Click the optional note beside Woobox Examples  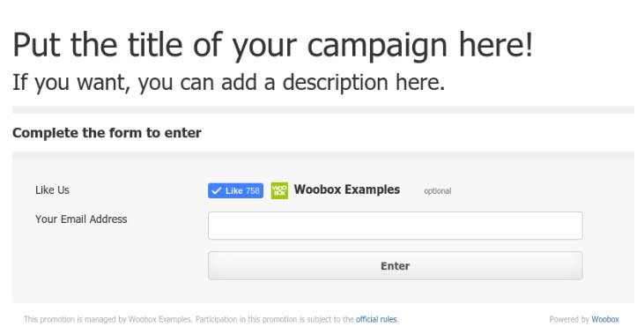pos(438,191)
